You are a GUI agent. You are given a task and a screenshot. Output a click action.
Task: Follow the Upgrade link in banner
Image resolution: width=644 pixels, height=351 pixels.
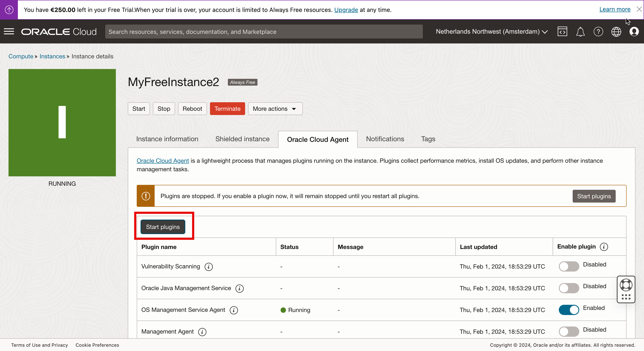pyautogui.click(x=346, y=10)
